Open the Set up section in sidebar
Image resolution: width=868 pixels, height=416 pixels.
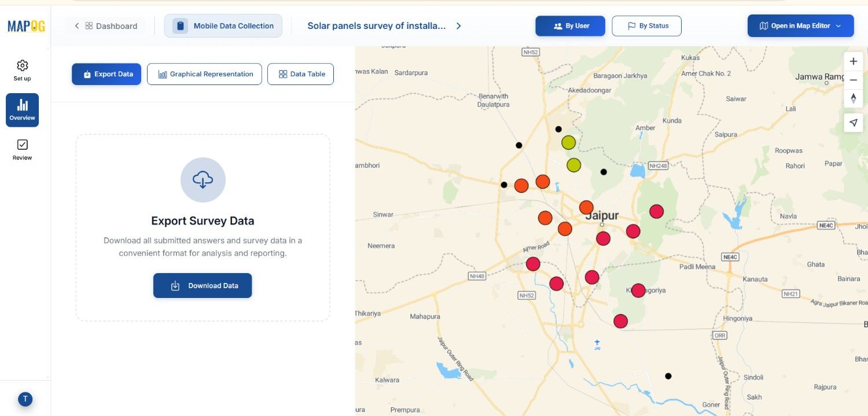[22, 69]
